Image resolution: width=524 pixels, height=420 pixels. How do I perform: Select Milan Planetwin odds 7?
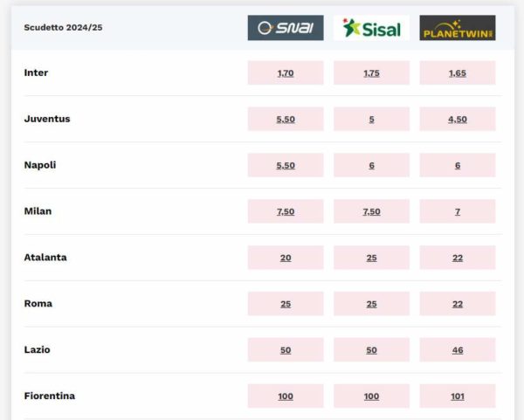pos(458,211)
